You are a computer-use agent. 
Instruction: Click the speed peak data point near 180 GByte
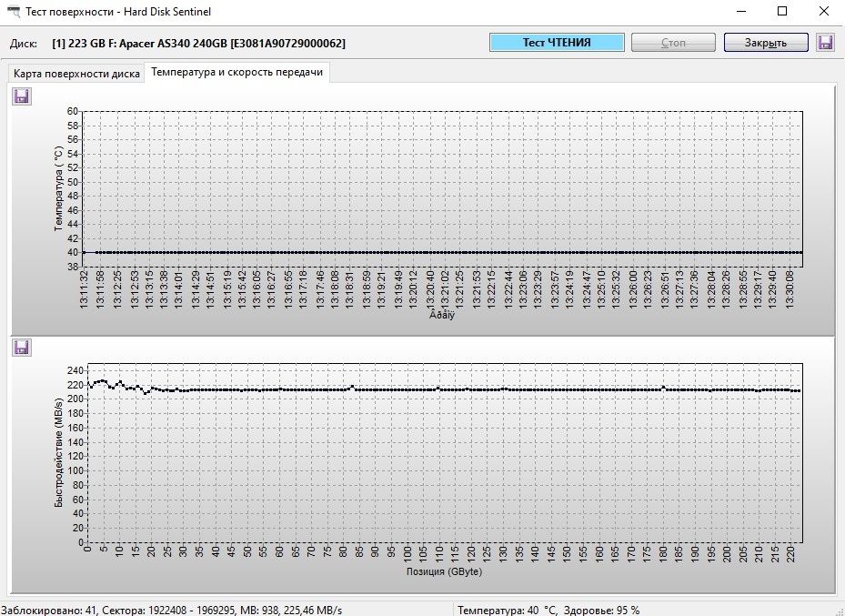tap(663, 387)
